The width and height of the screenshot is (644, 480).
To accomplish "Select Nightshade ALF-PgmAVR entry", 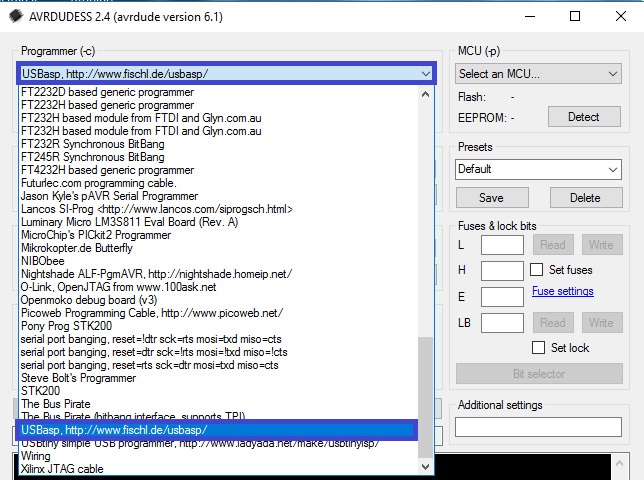I will point(219,274).
